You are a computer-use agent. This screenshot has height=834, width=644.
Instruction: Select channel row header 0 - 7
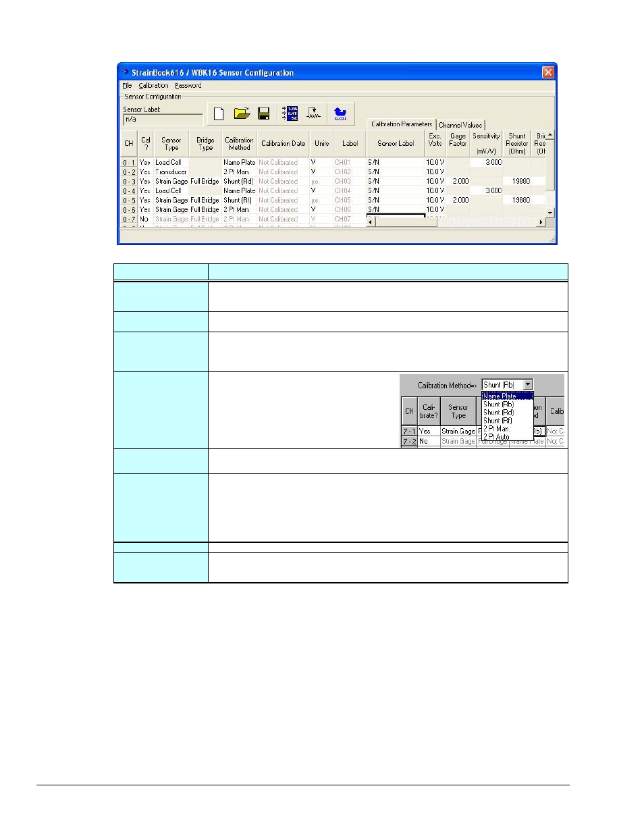pos(129,219)
